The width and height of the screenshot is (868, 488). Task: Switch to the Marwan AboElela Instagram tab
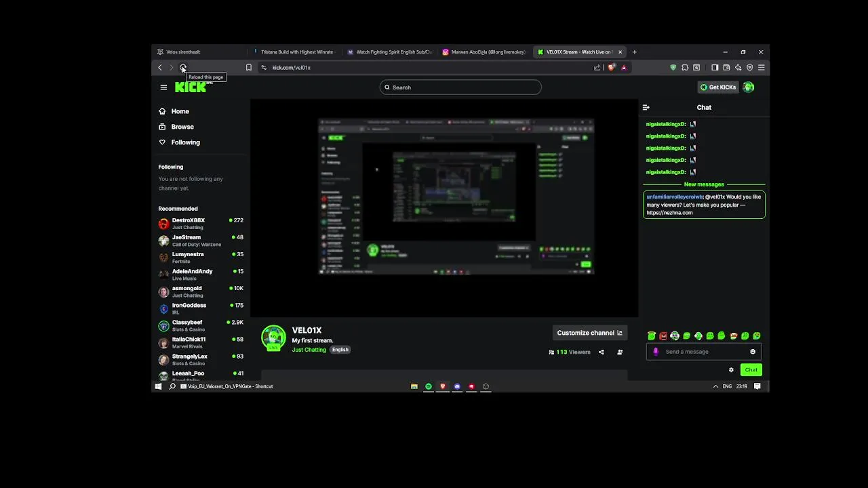point(484,52)
